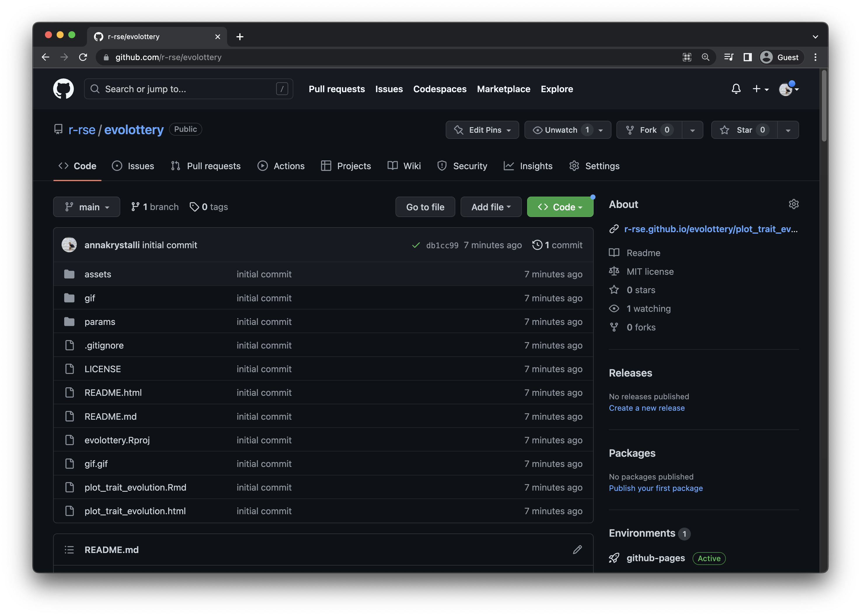This screenshot has height=616, width=861.
Task: Click the assets folder icon
Action: click(69, 274)
